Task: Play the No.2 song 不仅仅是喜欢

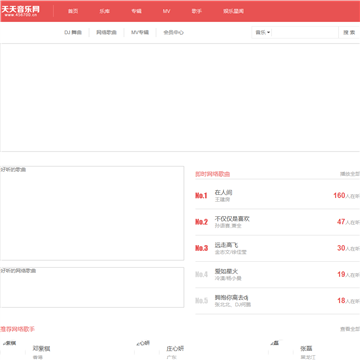Action: (x=232, y=219)
